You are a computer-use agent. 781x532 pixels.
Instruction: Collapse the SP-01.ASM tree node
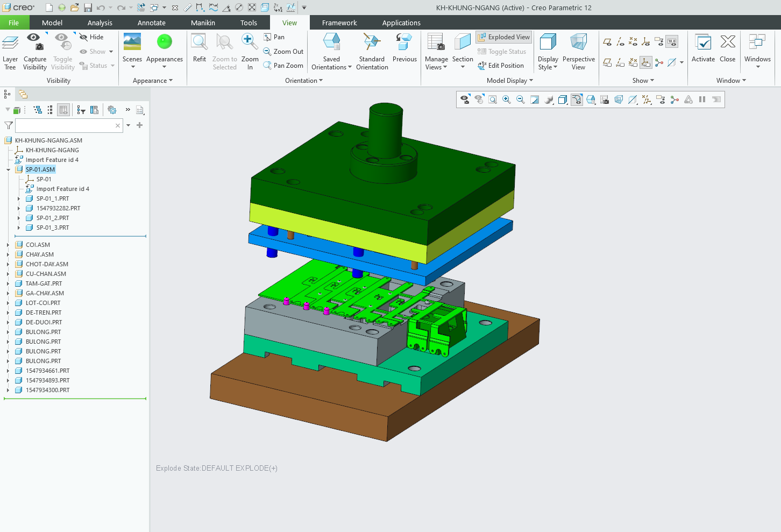coord(8,169)
